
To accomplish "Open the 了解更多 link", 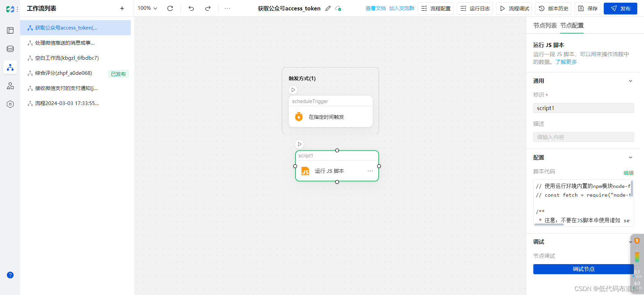I will pos(566,62).
